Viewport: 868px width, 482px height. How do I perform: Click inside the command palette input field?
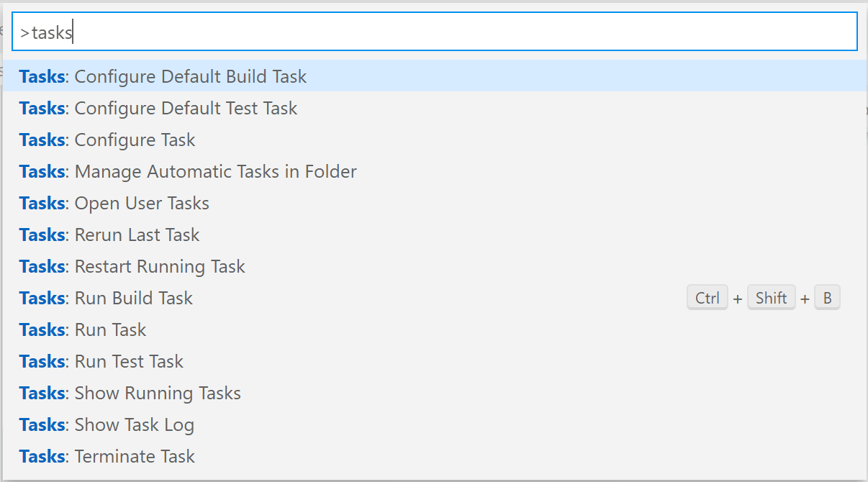point(432,31)
